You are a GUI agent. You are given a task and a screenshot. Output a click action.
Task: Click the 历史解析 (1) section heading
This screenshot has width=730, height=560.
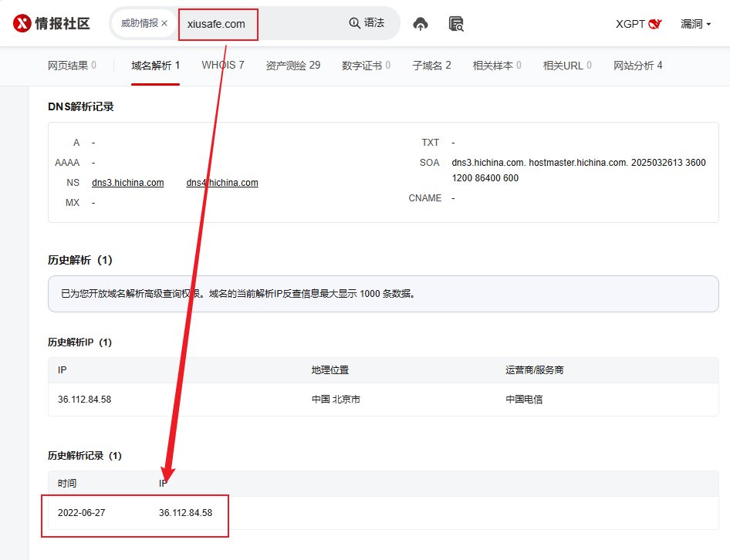80,260
